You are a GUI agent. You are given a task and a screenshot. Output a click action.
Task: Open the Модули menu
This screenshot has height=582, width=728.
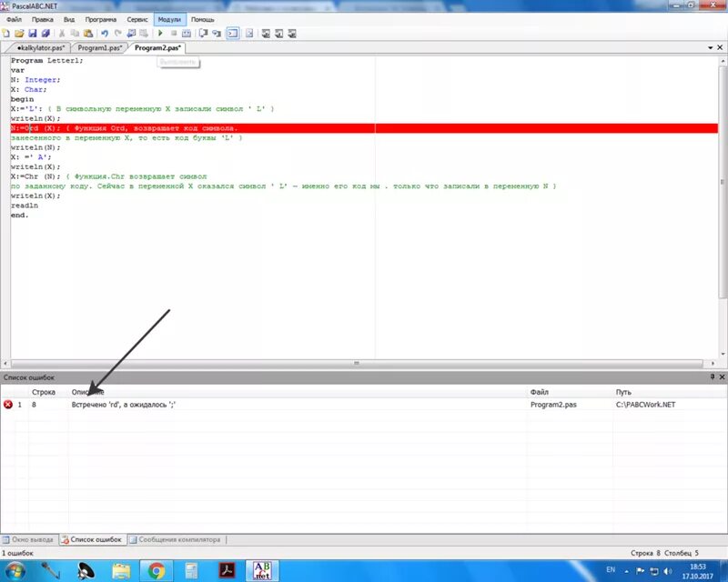pos(169,19)
